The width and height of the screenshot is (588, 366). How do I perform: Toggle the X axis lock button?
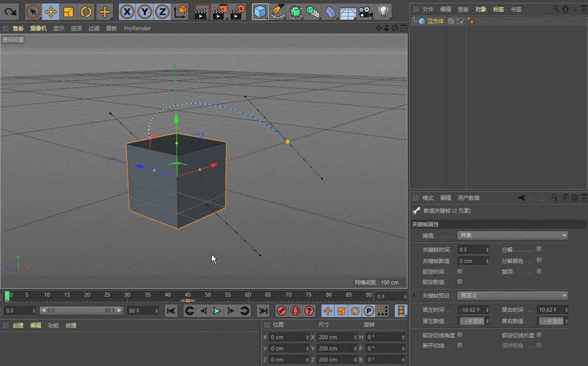126,11
